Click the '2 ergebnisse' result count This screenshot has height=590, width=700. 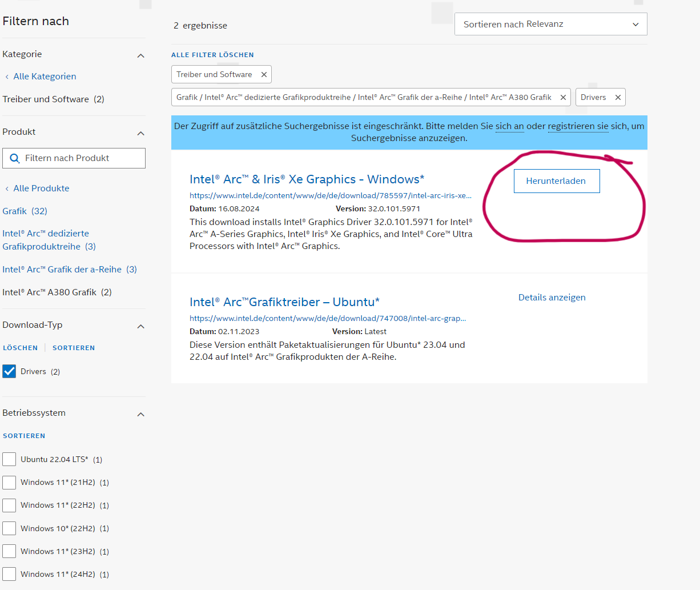point(200,26)
